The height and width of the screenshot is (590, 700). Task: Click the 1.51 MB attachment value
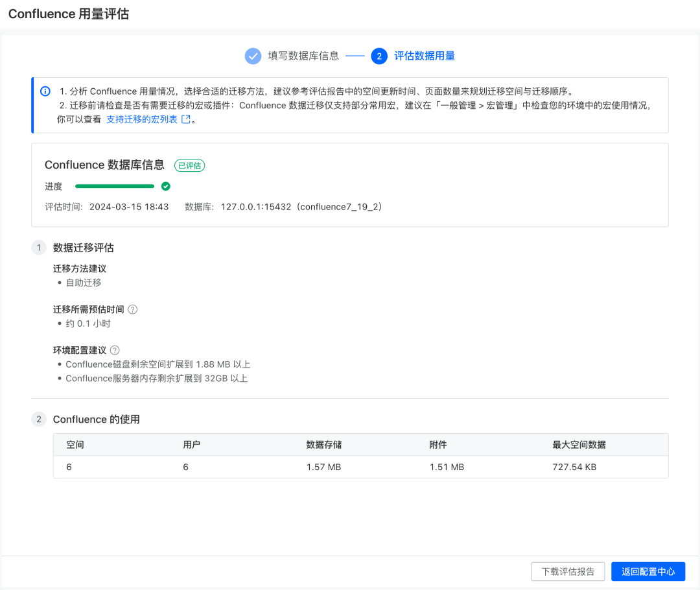[x=447, y=467]
